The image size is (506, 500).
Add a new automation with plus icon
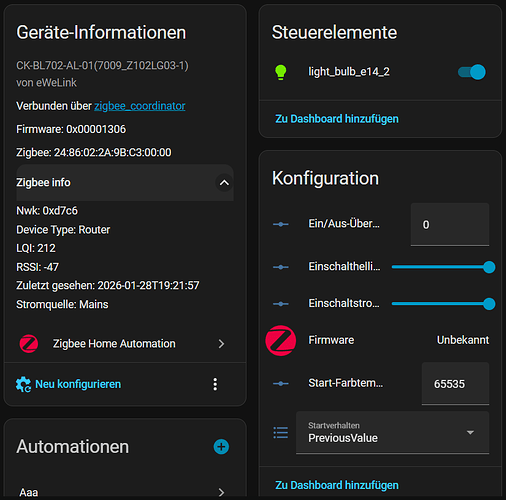tap(221, 447)
